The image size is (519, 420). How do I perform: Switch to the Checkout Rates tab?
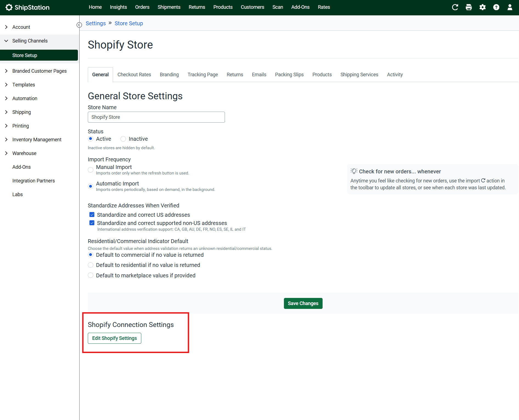[x=134, y=75]
